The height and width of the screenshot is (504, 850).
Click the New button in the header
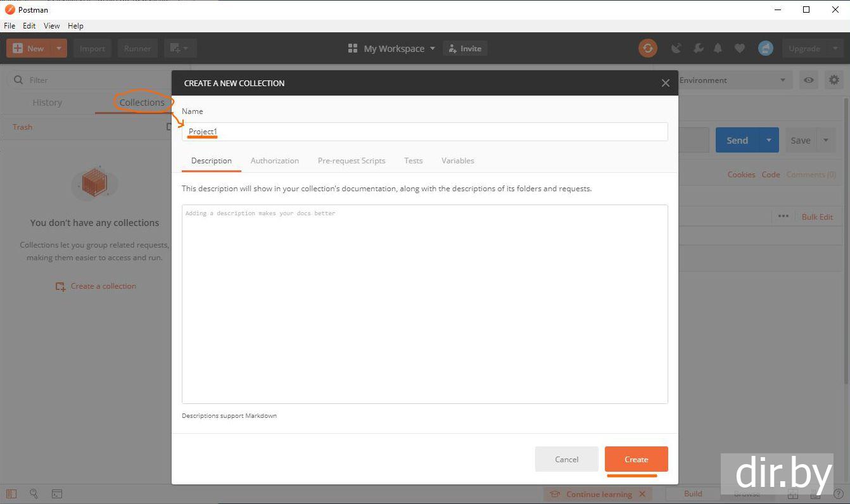tap(29, 48)
